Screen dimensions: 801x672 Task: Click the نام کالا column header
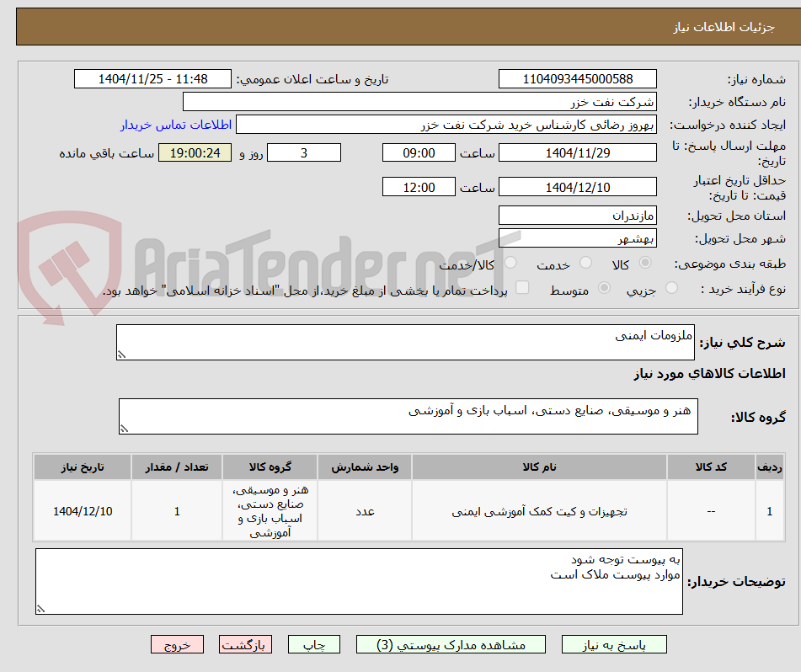[x=539, y=467]
